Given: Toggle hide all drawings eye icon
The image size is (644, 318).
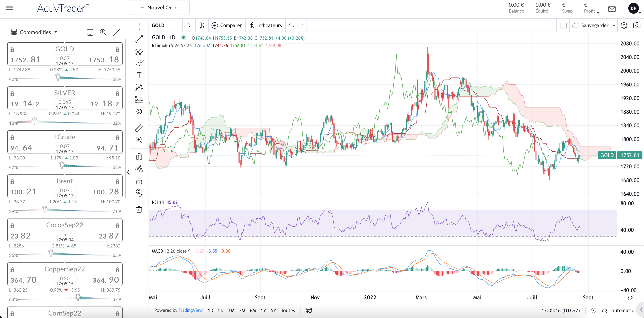Looking at the screenshot, I should click(x=139, y=193).
